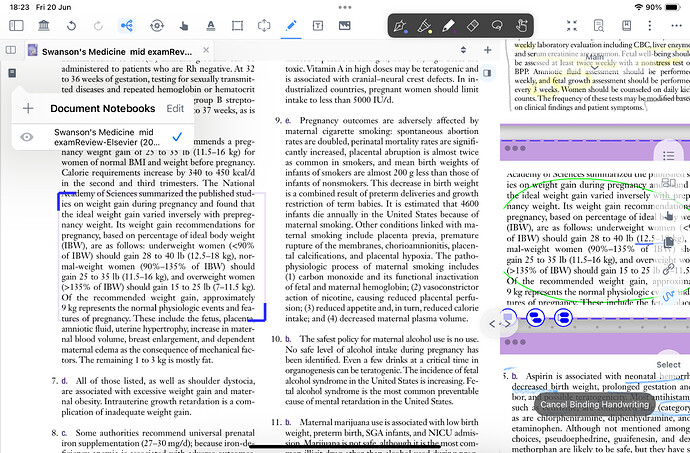Click the Select button in mindmap

point(668,365)
